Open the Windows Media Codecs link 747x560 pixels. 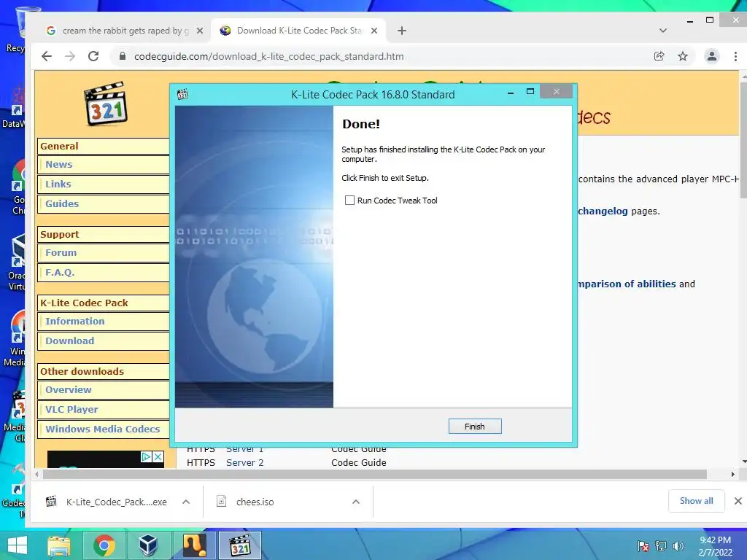click(x=102, y=429)
